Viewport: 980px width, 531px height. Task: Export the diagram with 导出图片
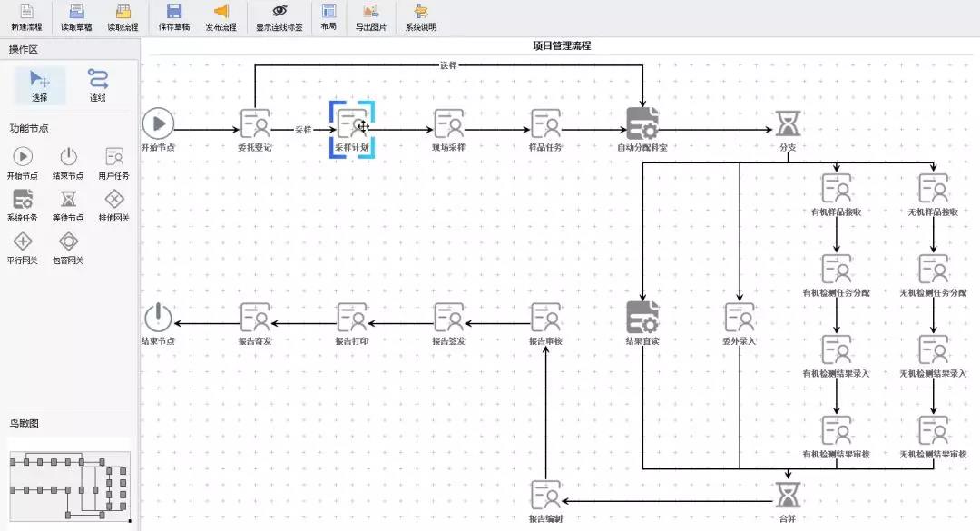tap(370, 16)
